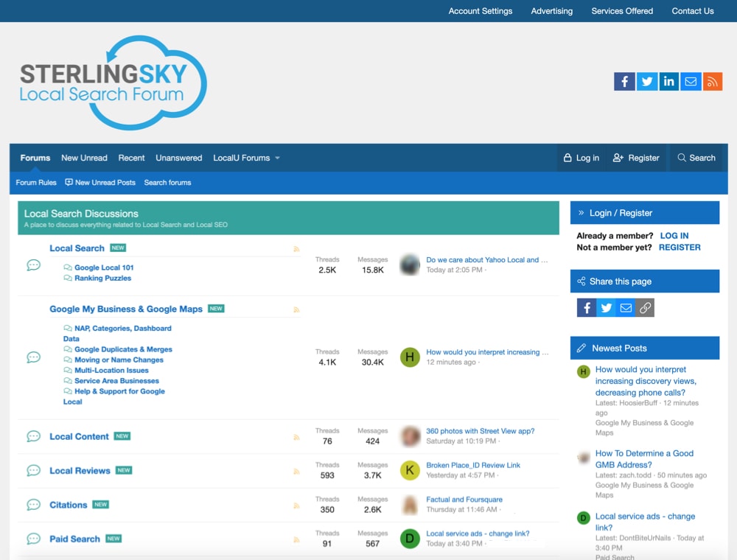Image resolution: width=737 pixels, height=560 pixels.
Task: Open the Unanswered tab
Action: pos(179,158)
